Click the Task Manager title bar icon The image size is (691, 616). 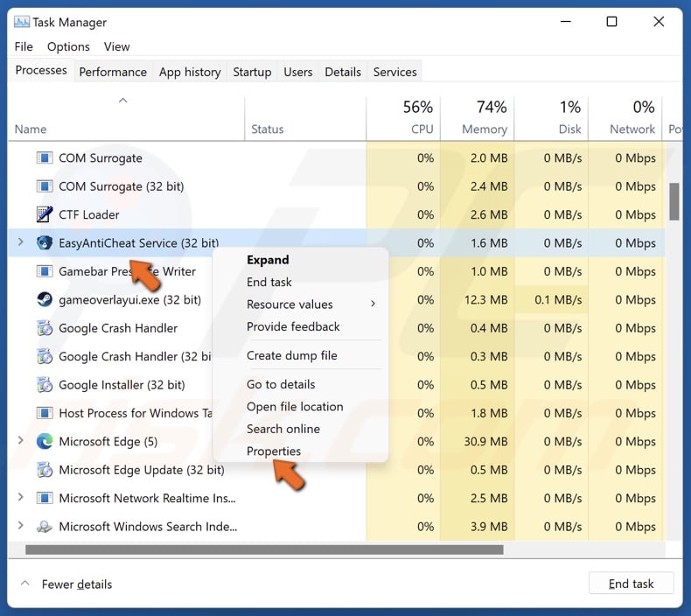coord(22,22)
